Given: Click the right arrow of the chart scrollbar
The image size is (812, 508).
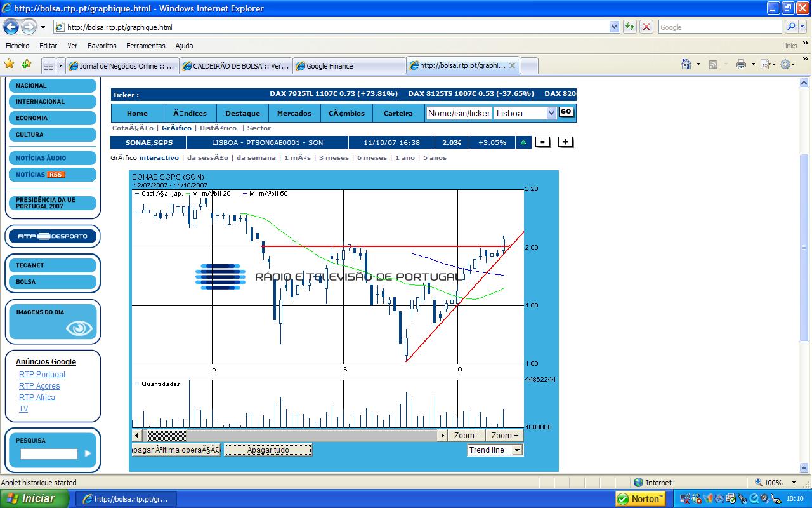Looking at the screenshot, I should point(443,435).
